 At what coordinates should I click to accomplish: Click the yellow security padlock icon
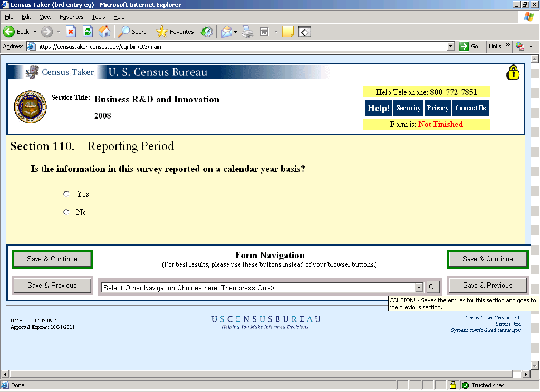(513, 73)
